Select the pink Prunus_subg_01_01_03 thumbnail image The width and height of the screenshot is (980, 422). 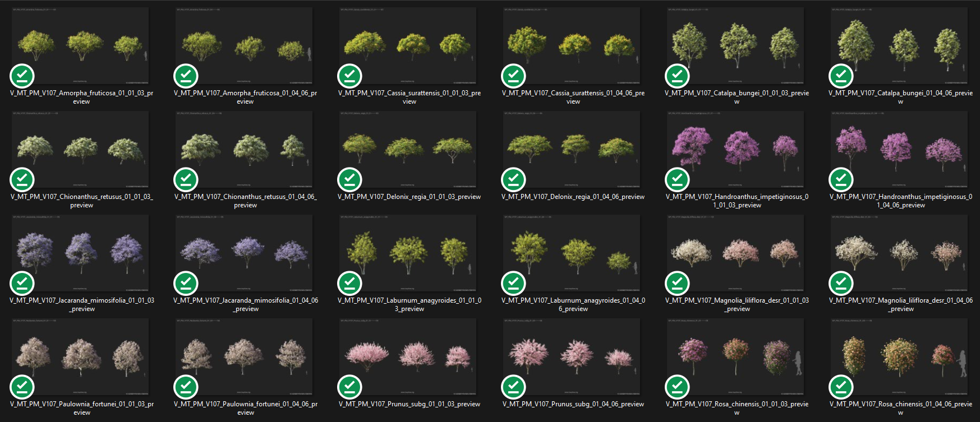408,356
